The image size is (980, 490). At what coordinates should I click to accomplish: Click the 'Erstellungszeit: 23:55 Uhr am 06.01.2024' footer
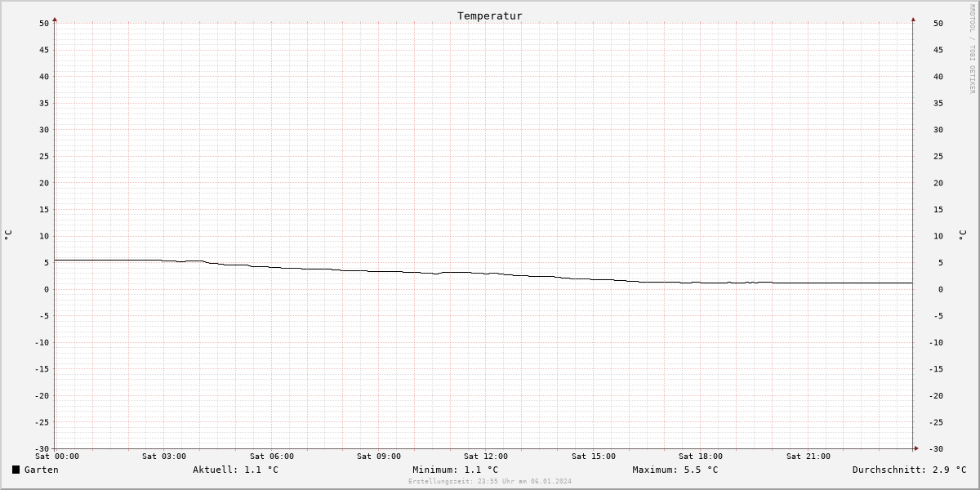[x=490, y=481]
